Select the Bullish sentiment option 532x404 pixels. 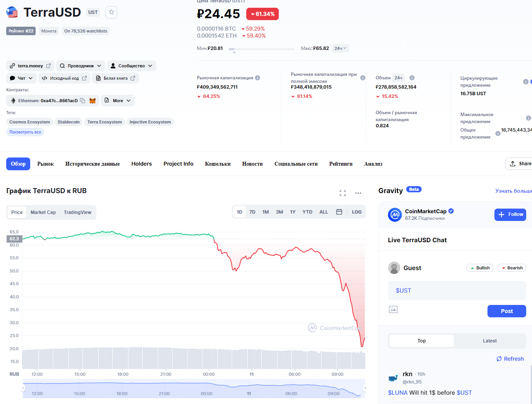pyautogui.click(x=480, y=268)
